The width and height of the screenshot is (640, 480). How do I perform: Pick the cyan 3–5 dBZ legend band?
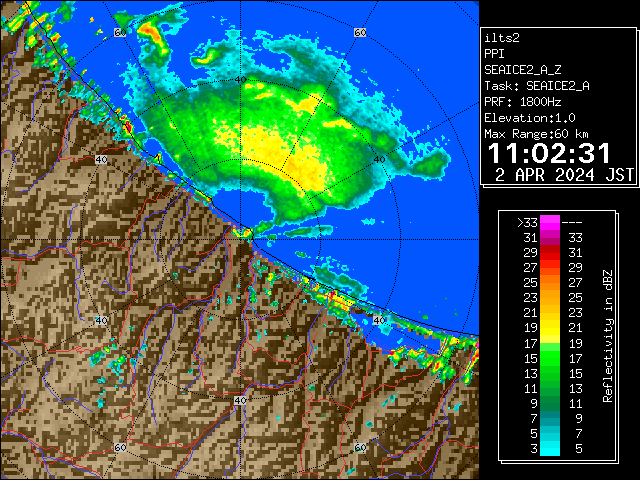(550, 449)
